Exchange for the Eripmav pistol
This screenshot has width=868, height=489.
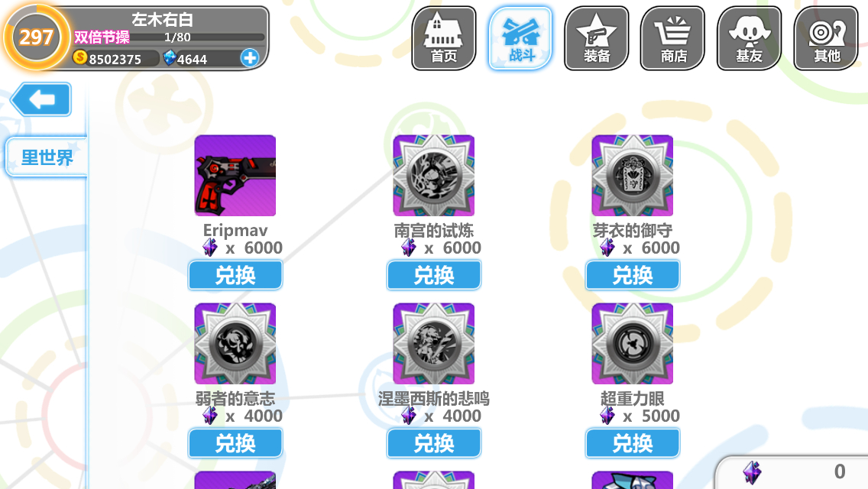pyautogui.click(x=235, y=275)
